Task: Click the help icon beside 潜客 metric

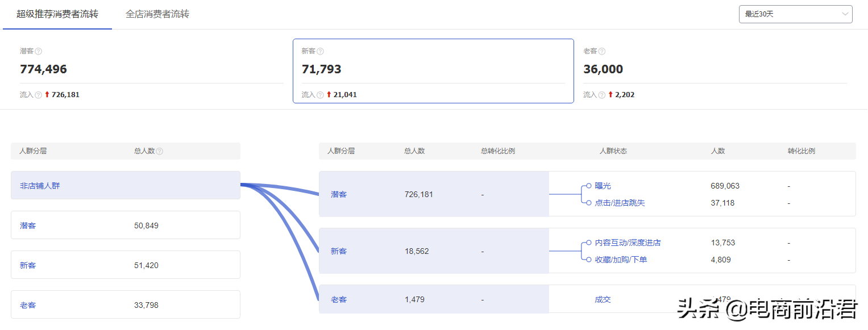Action: tap(39, 51)
